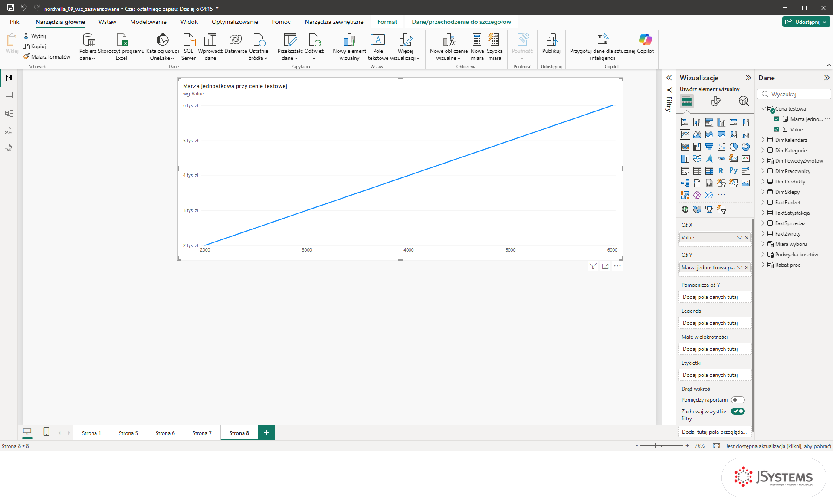833x504 pixels.
Task: Open dropdown of Value field in Oś X
Action: [740, 238]
